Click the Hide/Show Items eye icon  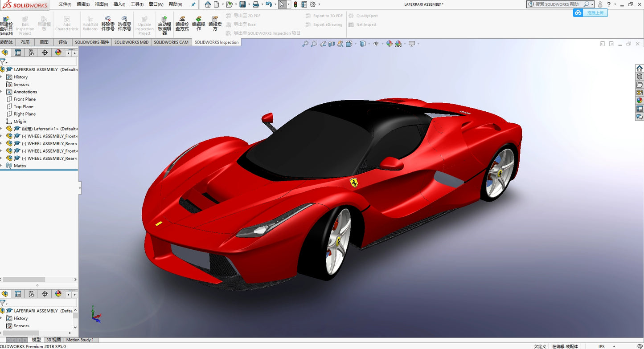coord(376,44)
